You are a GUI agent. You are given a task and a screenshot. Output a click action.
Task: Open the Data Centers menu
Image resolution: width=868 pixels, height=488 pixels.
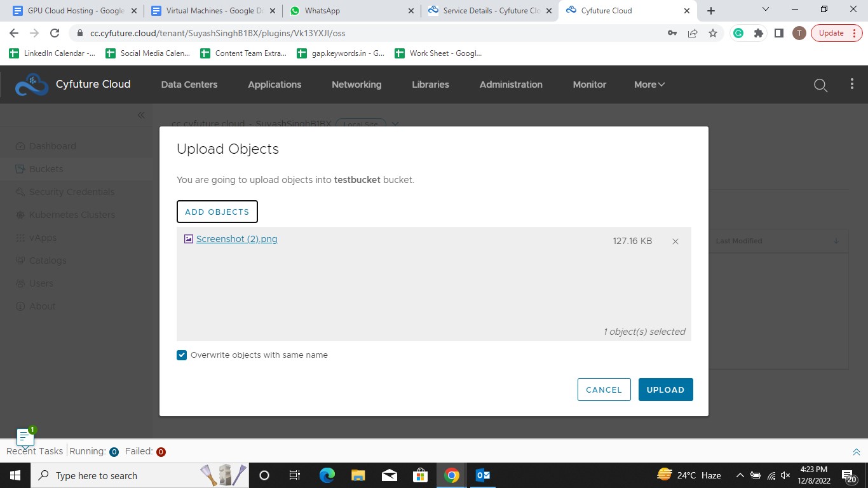coord(189,85)
